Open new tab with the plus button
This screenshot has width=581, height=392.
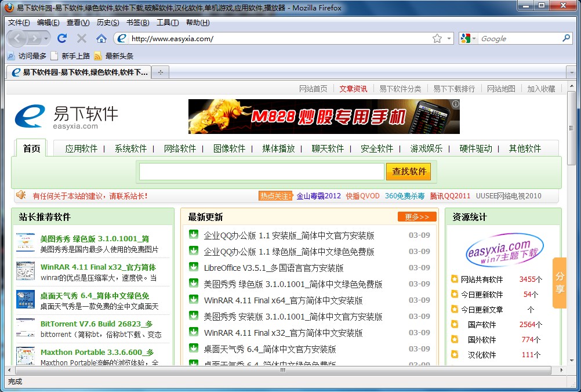(x=161, y=72)
